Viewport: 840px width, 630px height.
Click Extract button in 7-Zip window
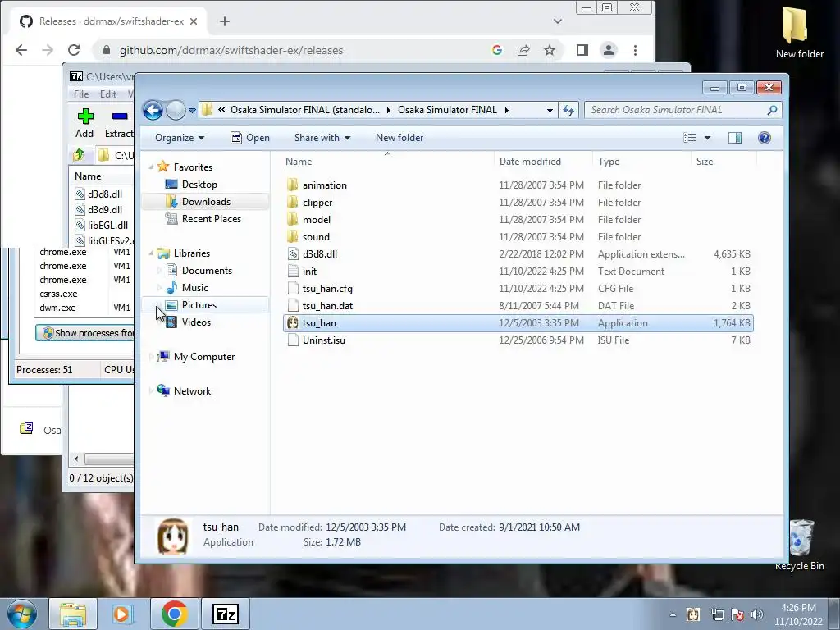click(119, 123)
